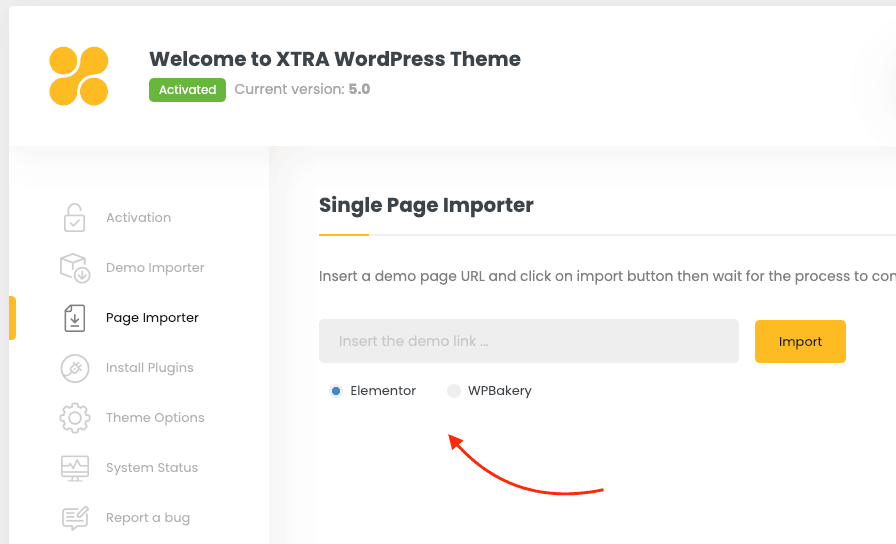Click the Import button
The width and height of the screenshot is (896, 544).
point(800,341)
